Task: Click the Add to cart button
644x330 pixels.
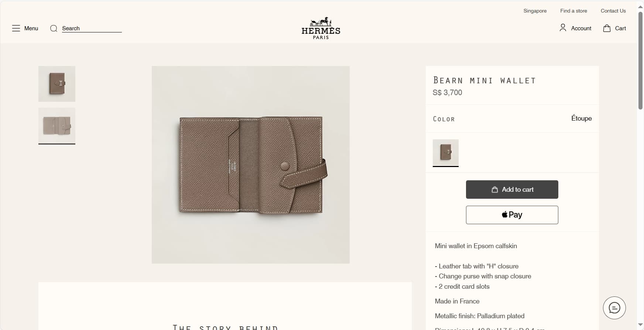Action: click(x=512, y=190)
